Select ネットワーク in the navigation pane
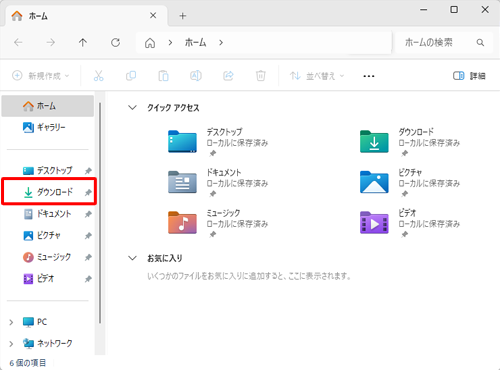The width and height of the screenshot is (500, 370). coord(48,343)
